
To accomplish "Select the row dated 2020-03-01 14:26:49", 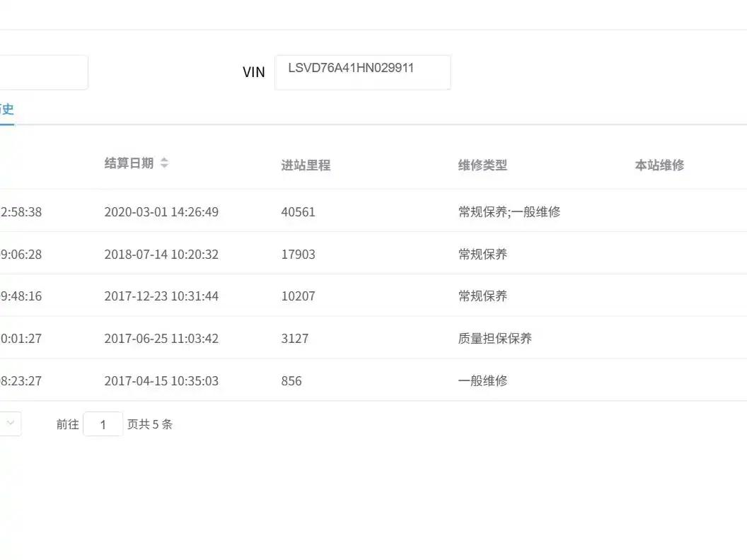I will (373, 211).
